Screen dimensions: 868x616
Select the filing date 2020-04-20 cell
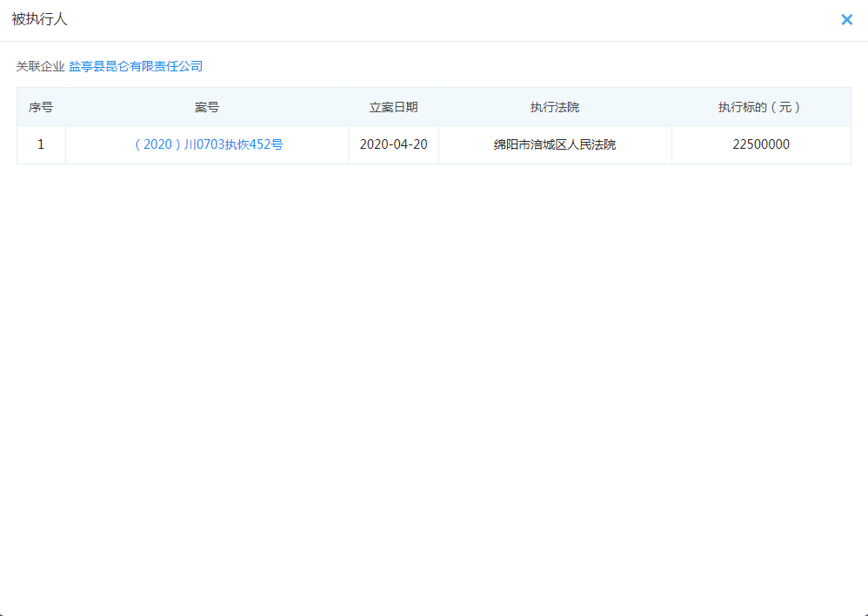click(393, 144)
